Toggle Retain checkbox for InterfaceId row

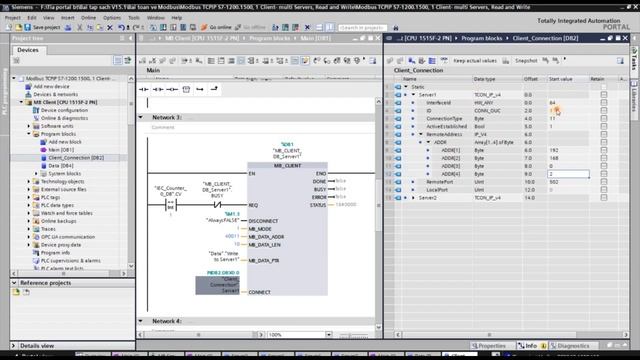click(604, 102)
